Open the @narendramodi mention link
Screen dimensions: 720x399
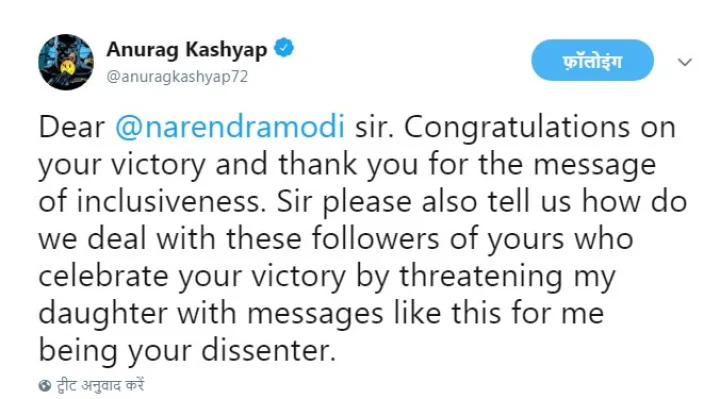[230, 127]
